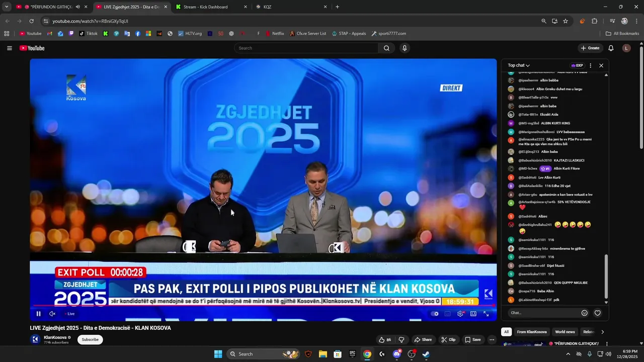The height and width of the screenshot is (362, 644).
Task: Save the video to a playlist
Action: (x=472, y=340)
